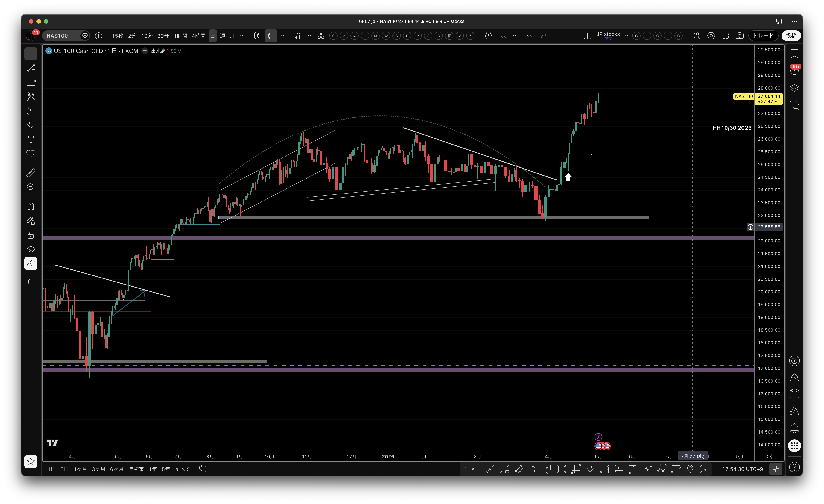Undo the last chart action
Image resolution: width=824 pixels, height=504 pixels.
click(x=529, y=36)
